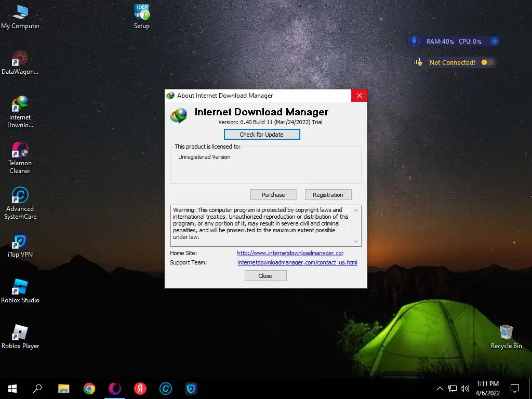Open Internet Download Manager desktop shortcut

(20, 112)
